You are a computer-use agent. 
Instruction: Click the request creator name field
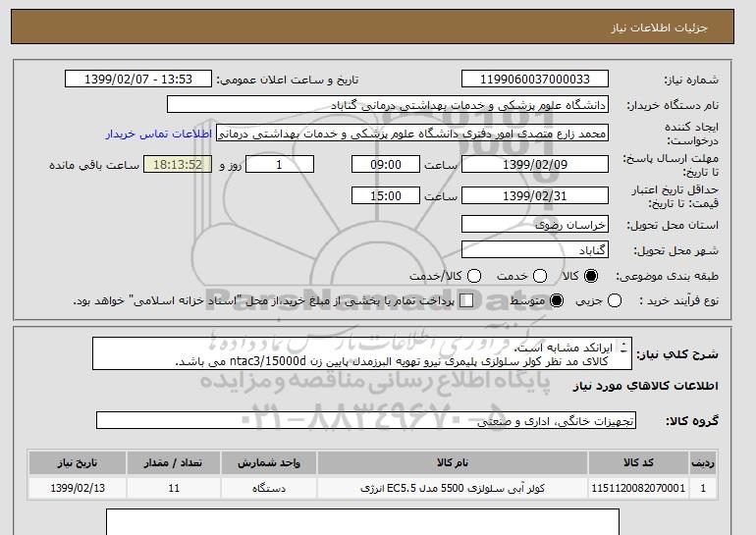412,134
